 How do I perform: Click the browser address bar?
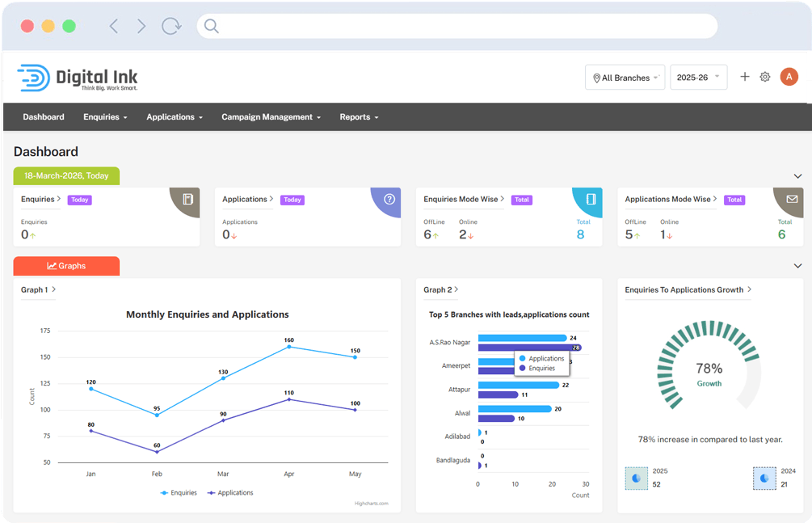click(x=456, y=26)
